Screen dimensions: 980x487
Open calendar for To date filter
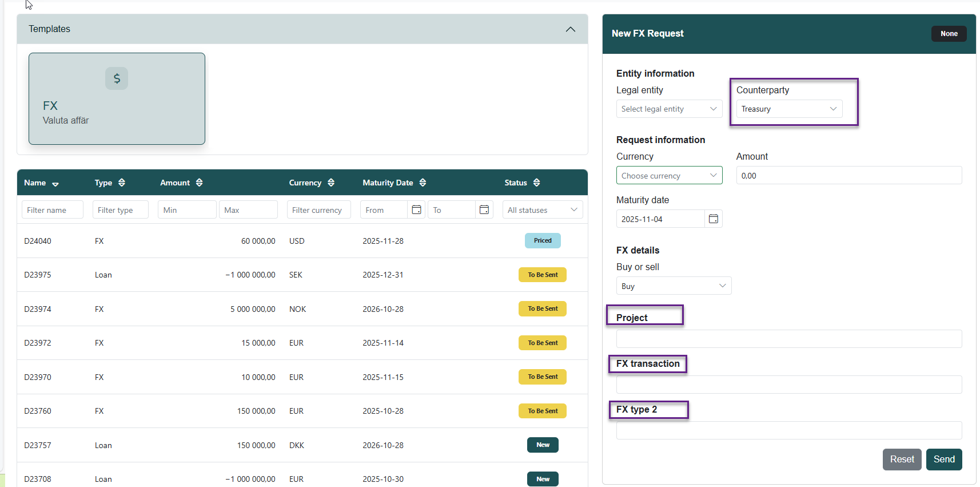(x=484, y=210)
